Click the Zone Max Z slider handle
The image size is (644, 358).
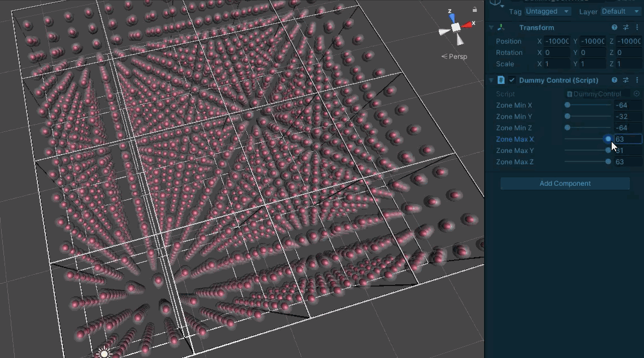(x=608, y=162)
